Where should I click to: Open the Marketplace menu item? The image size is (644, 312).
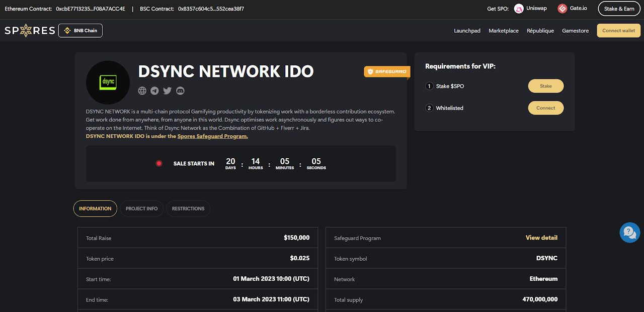click(x=504, y=31)
